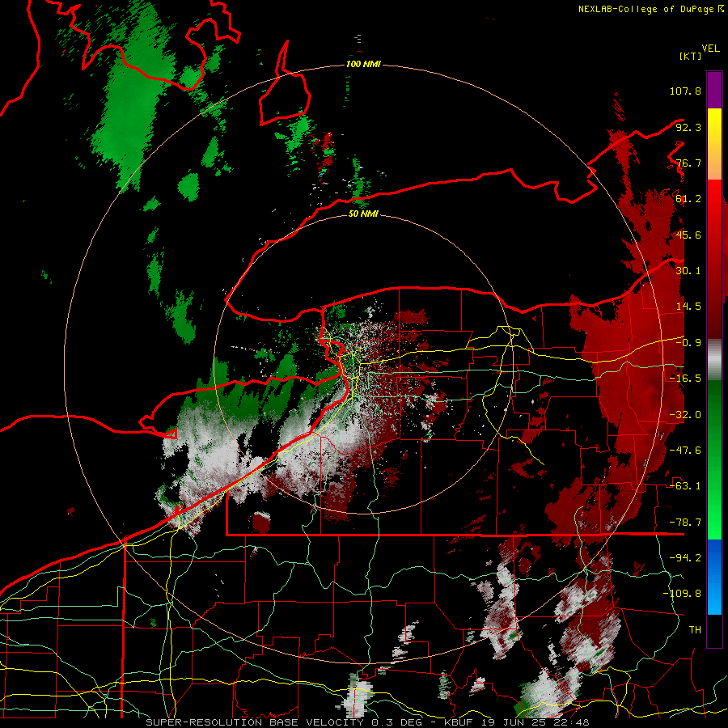Select the -94.2 velocity scale value

[x=685, y=558]
